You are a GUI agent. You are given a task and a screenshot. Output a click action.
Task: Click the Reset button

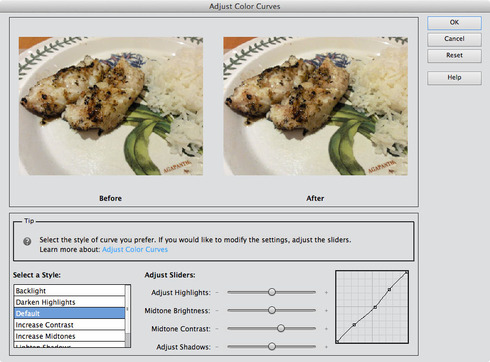[x=454, y=56]
